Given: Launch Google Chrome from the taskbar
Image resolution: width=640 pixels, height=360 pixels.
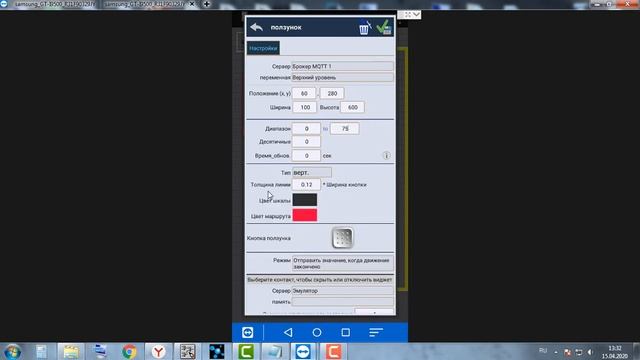Looking at the screenshot, I should pyautogui.click(x=129, y=351).
